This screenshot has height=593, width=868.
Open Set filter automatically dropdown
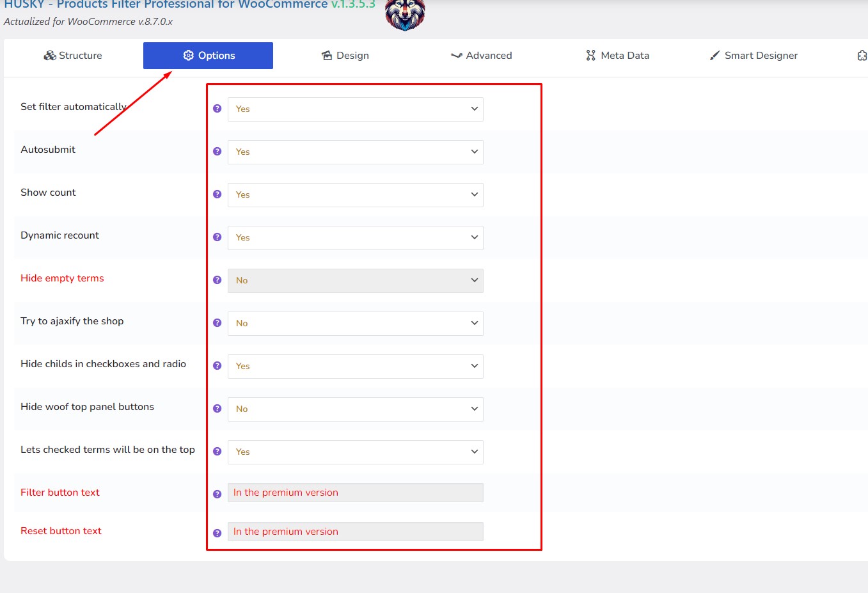click(x=356, y=109)
